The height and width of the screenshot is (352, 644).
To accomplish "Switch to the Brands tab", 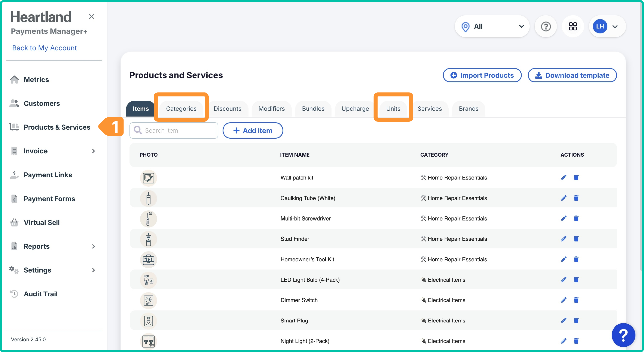I will point(468,109).
